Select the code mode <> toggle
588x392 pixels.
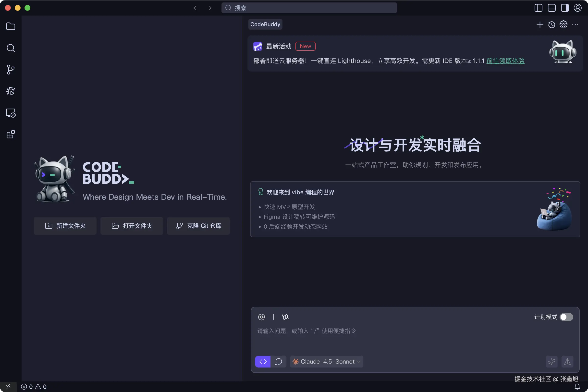(x=262, y=362)
